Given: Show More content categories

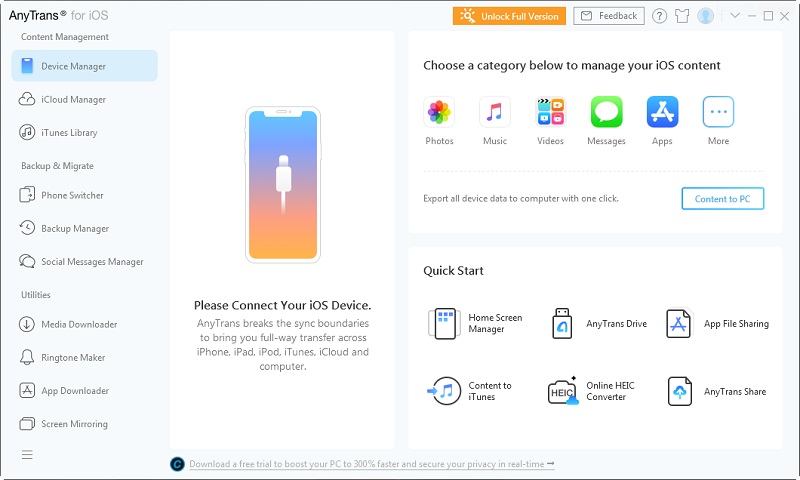Looking at the screenshot, I should [718, 112].
